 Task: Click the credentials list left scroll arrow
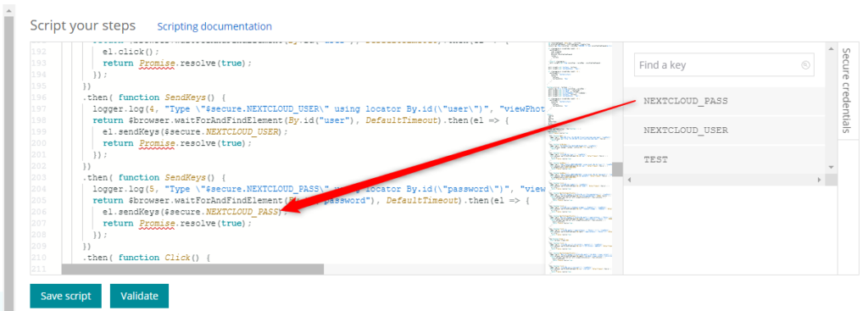click(630, 180)
